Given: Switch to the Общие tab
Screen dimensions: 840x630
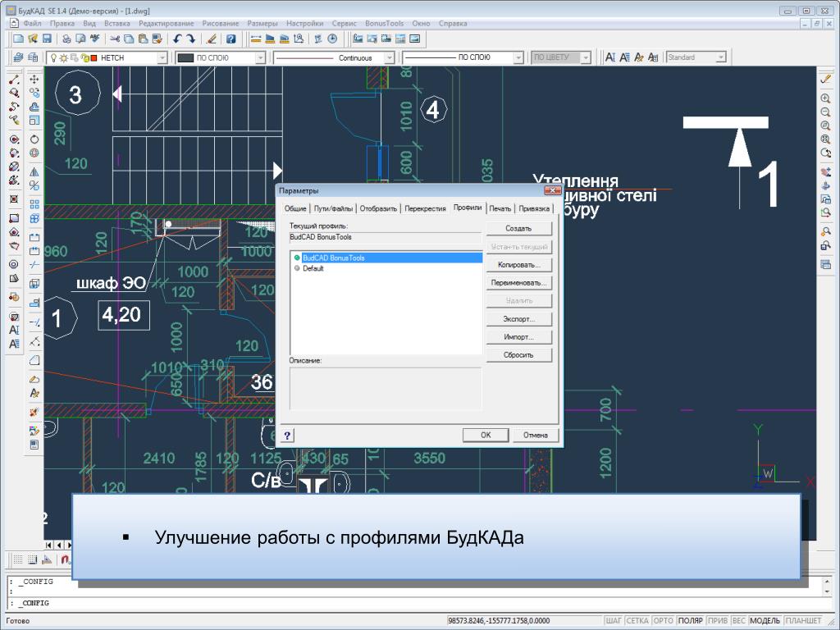Looking at the screenshot, I should (x=295, y=208).
